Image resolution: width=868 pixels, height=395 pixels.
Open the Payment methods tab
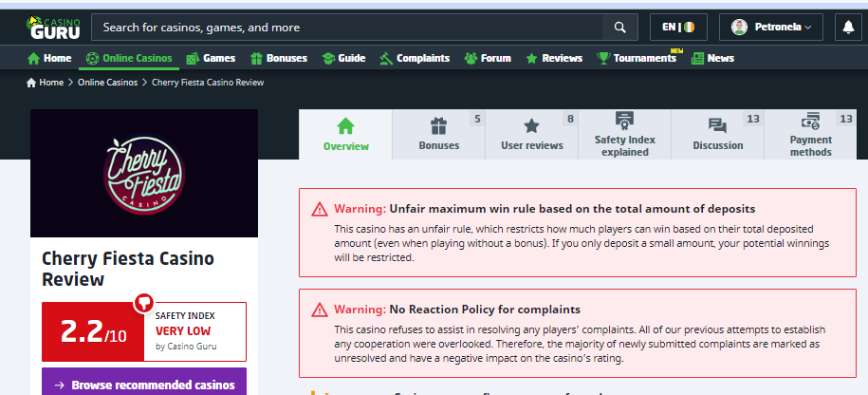point(810,135)
